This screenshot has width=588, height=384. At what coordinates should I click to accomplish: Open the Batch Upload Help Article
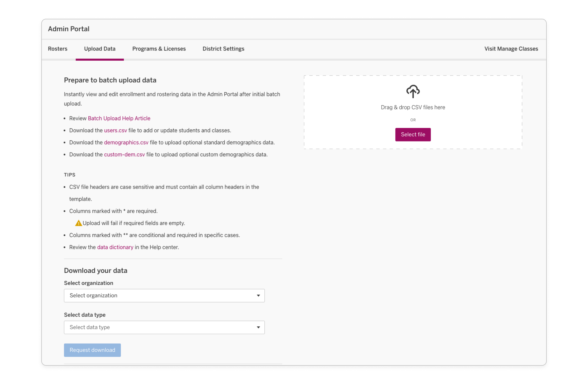pos(119,118)
